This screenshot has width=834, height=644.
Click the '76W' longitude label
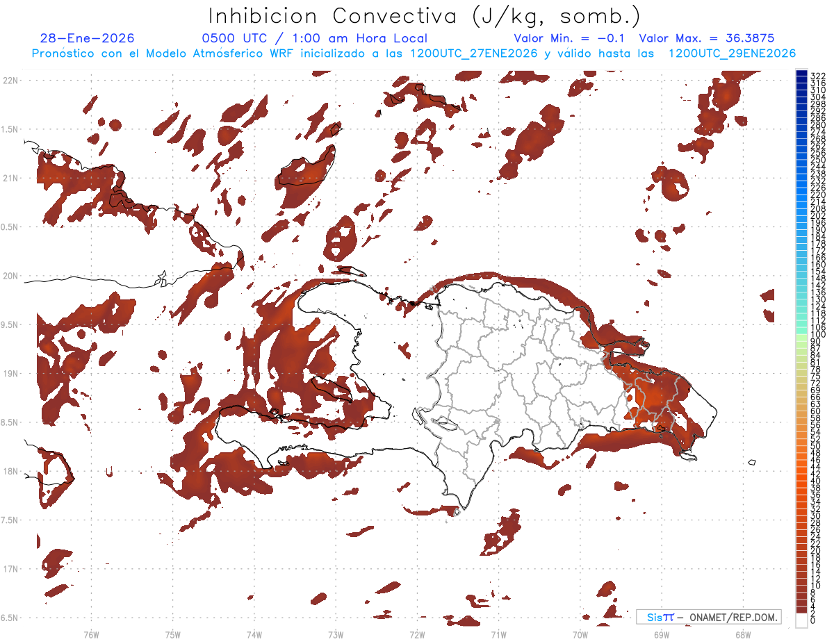pos(91,634)
